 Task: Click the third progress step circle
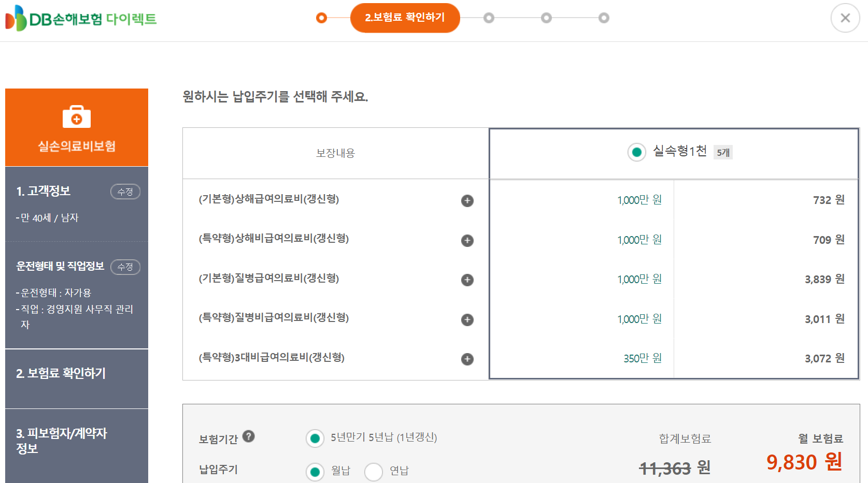[x=489, y=18]
